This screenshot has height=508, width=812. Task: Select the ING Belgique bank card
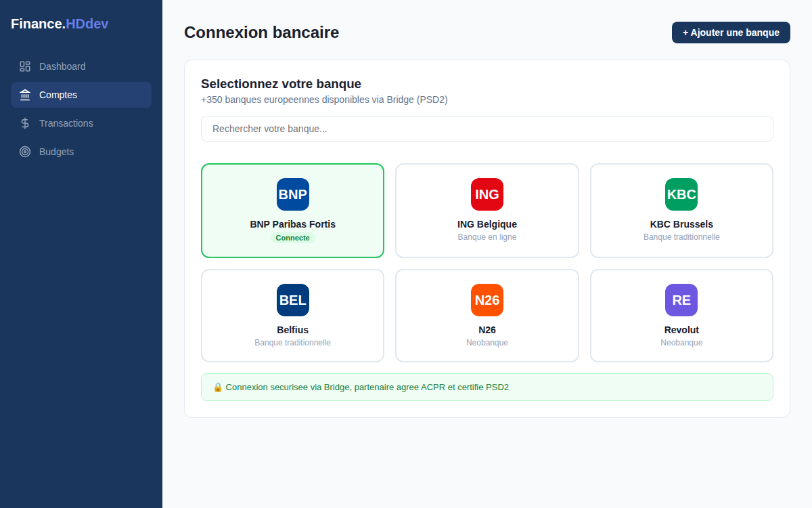click(x=487, y=211)
